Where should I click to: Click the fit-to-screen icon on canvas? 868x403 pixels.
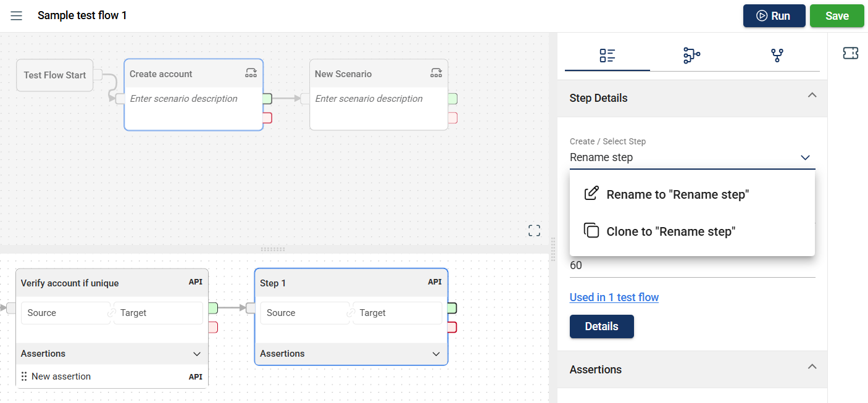[x=534, y=231]
